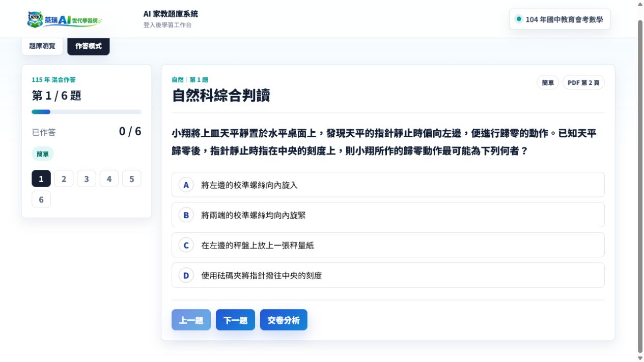Screen dimensions: 644x362
Task: Click the 0 / 6 answered count
Action: click(x=130, y=131)
